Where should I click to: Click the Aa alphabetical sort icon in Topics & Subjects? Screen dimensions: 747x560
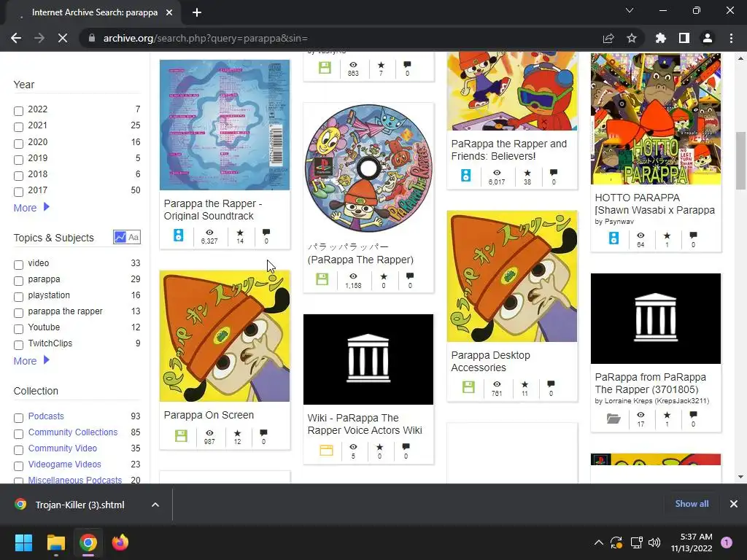133,237
